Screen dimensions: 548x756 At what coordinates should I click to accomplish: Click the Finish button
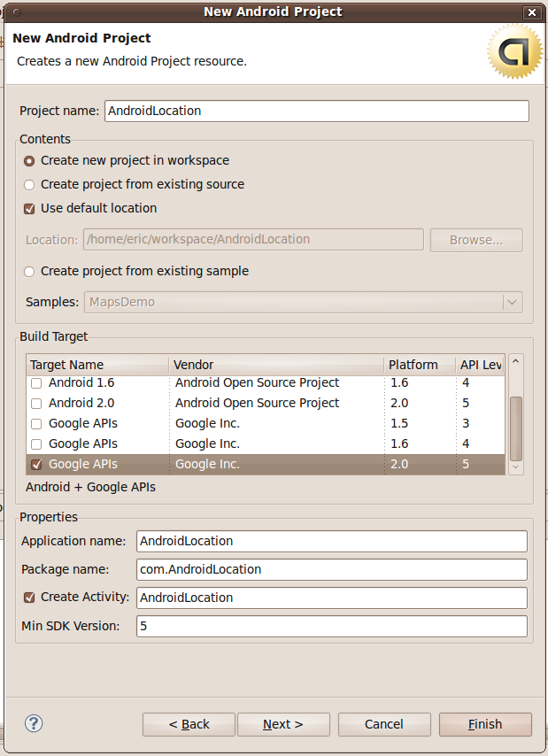485,724
